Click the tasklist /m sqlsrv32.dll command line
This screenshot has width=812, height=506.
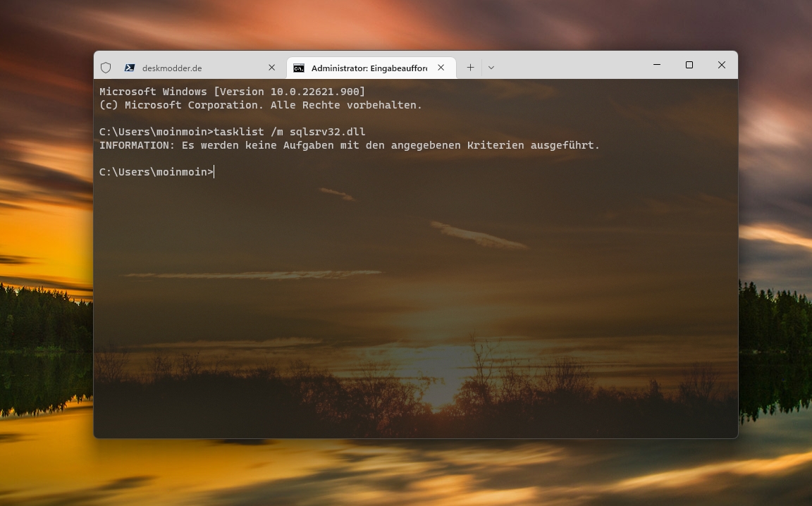(x=232, y=132)
